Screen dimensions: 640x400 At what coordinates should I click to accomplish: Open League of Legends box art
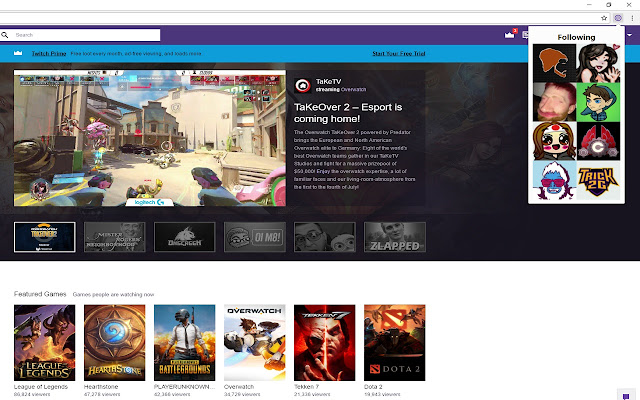point(44,343)
